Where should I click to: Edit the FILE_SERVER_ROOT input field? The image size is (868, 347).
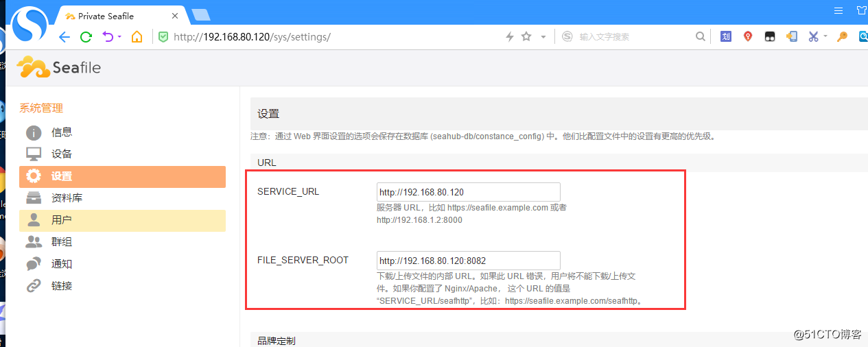click(x=469, y=261)
